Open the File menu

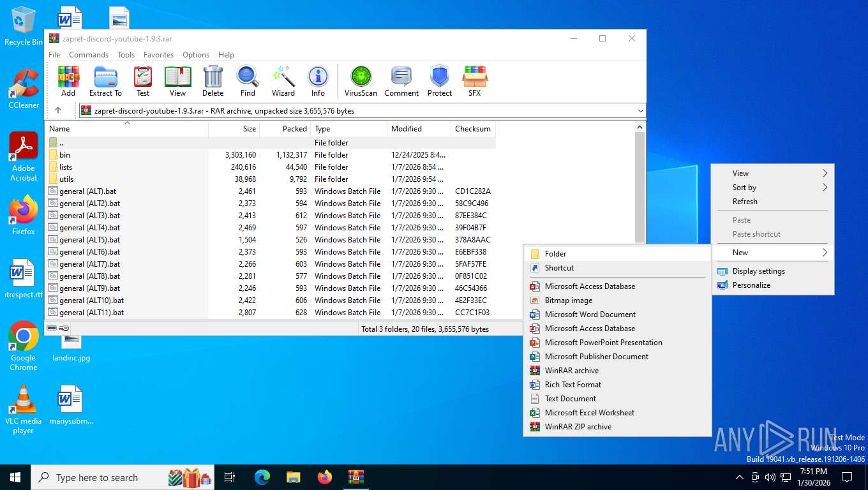click(55, 55)
